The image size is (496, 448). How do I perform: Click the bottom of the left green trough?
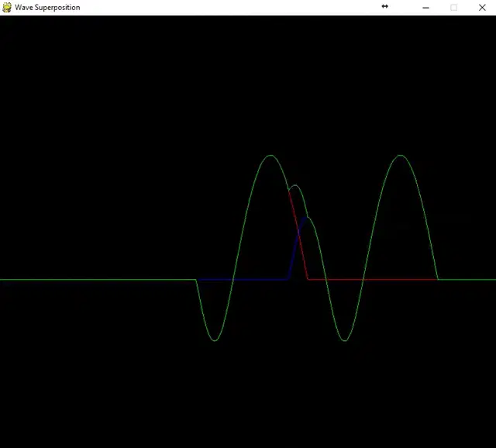[215, 340]
